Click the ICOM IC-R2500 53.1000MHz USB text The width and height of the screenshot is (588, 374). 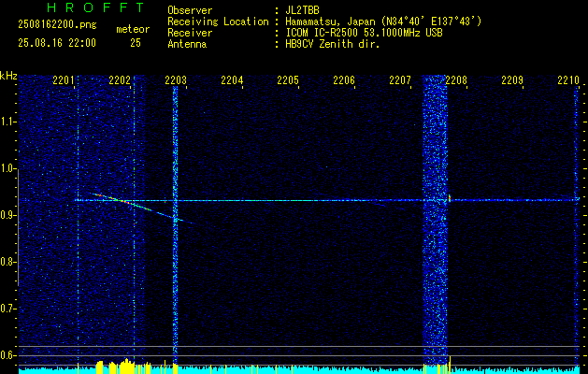click(x=364, y=33)
